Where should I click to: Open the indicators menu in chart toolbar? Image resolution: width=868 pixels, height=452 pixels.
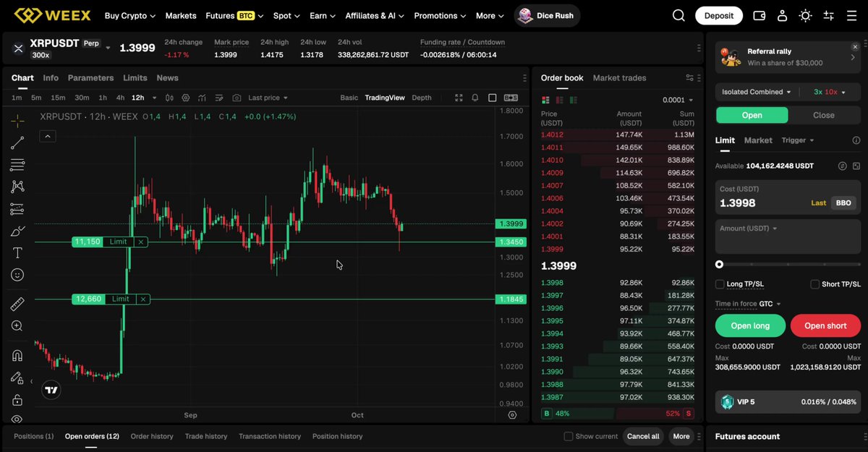tap(202, 98)
